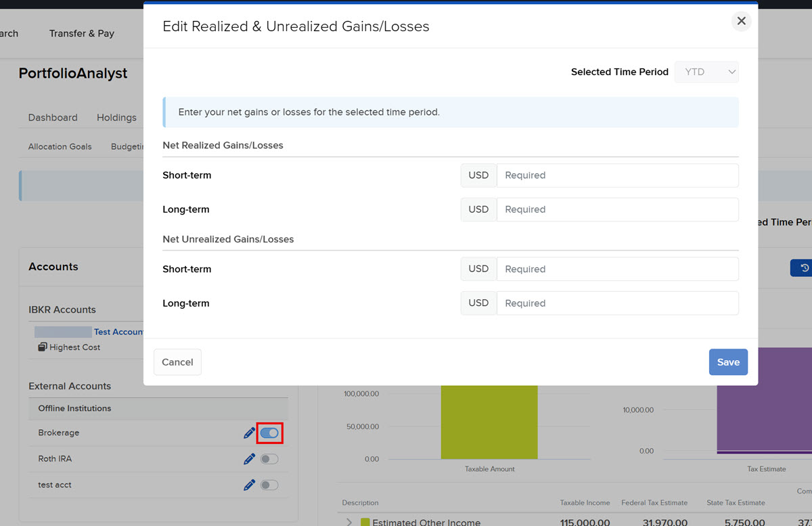Click the blue history icon button
This screenshot has height=526, width=812.
coord(803,268)
